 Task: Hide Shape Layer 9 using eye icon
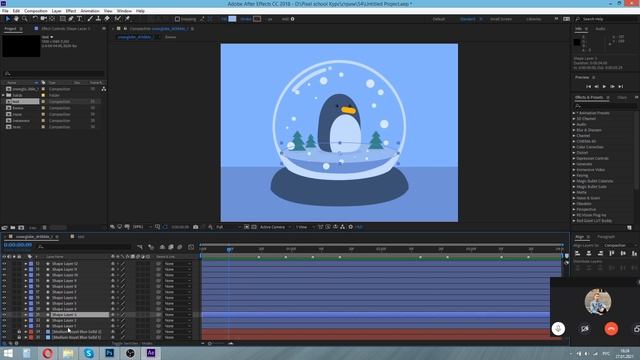click(x=4, y=281)
